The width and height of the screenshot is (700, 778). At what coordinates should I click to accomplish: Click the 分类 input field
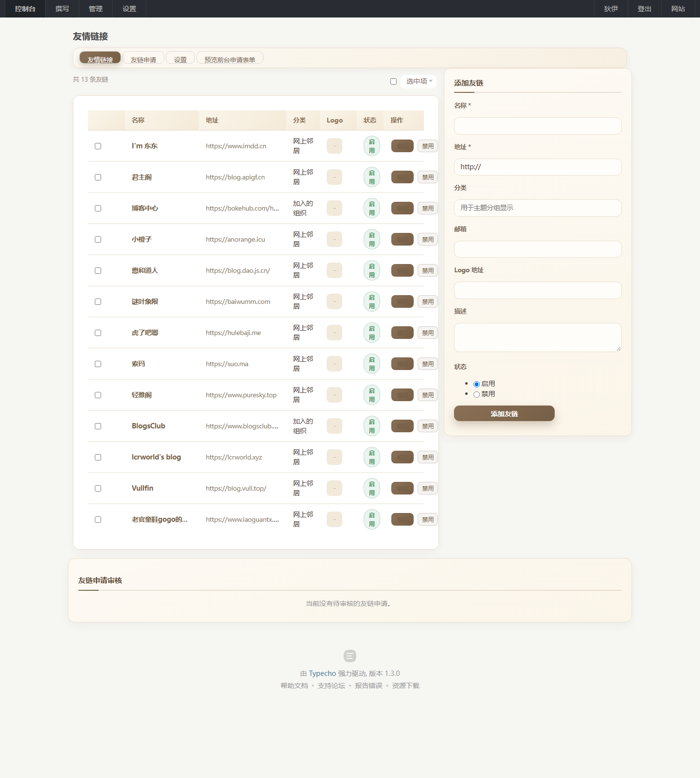point(538,208)
